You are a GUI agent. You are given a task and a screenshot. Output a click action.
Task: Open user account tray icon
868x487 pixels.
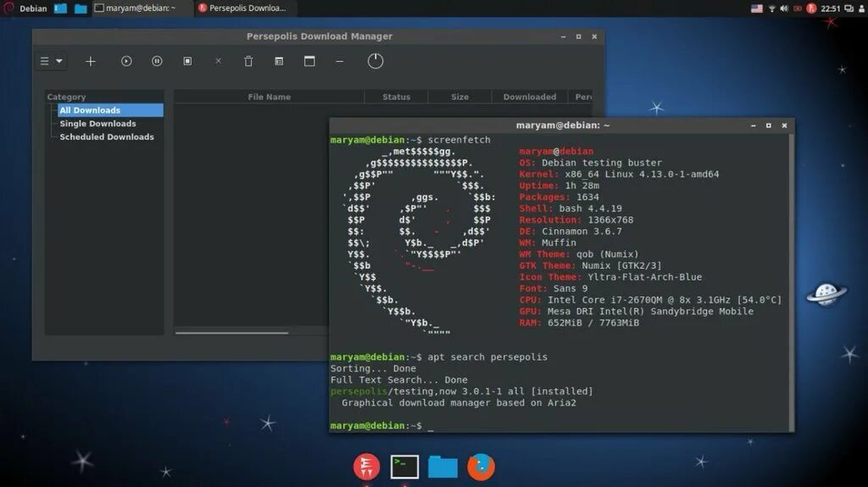(x=862, y=8)
